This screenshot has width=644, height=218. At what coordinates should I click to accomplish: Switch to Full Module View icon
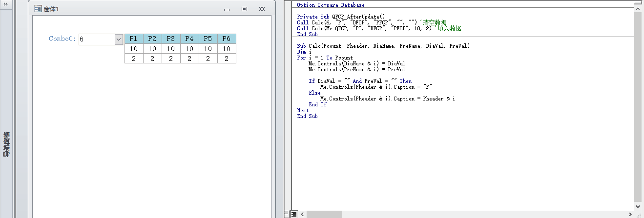pyautogui.click(x=294, y=214)
